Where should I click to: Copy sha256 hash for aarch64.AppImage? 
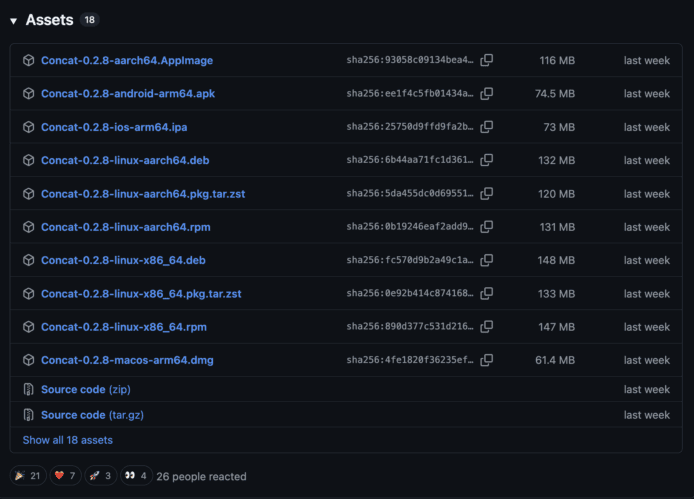486,60
